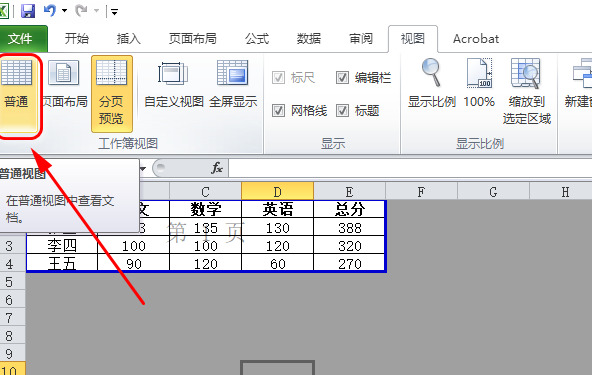Open the Acrobat tab
Viewport: 592px width, 375px height.
476,39
